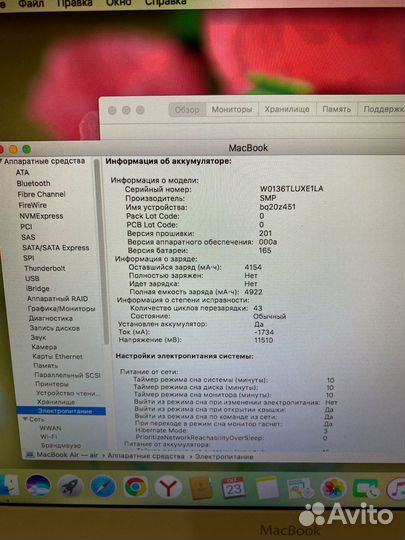The height and width of the screenshot is (540, 405).
Task: Open Yandex Browser red Y icon
Action: click(168, 487)
